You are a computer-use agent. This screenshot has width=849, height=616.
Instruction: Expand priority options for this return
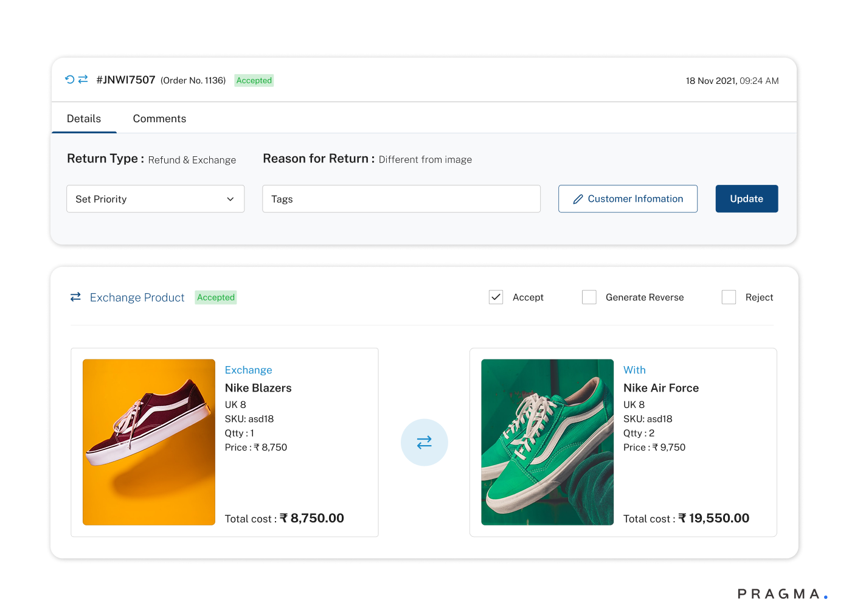tap(155, 199)
